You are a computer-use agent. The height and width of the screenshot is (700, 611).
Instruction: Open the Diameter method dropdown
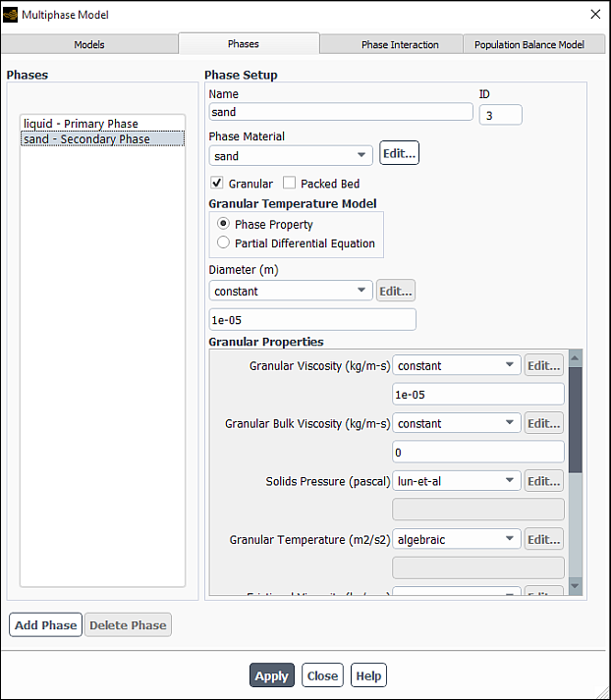tap(291, 291)
